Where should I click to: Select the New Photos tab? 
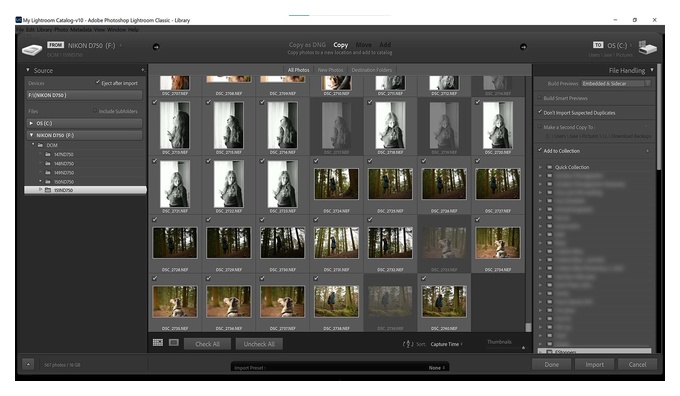330,70
